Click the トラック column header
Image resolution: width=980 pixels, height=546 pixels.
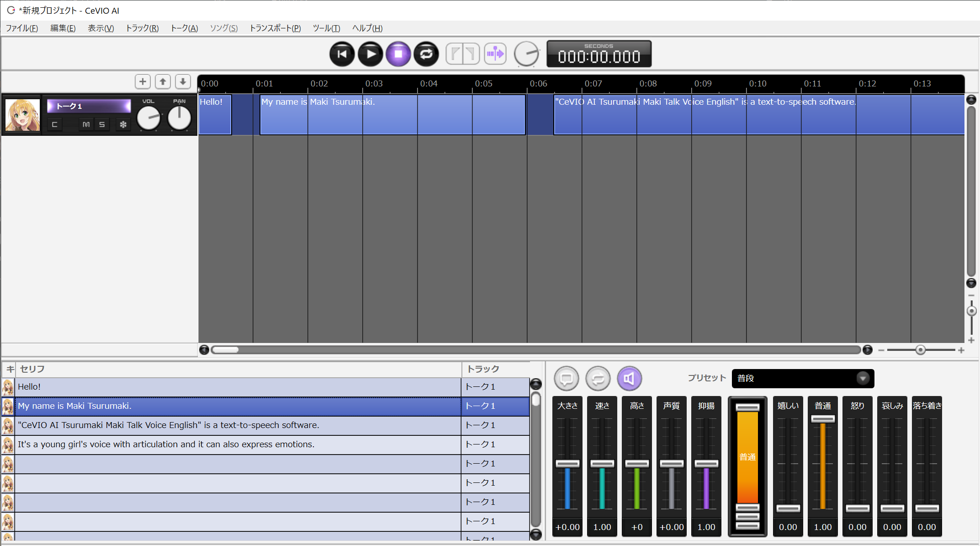[x=496, y=369]
